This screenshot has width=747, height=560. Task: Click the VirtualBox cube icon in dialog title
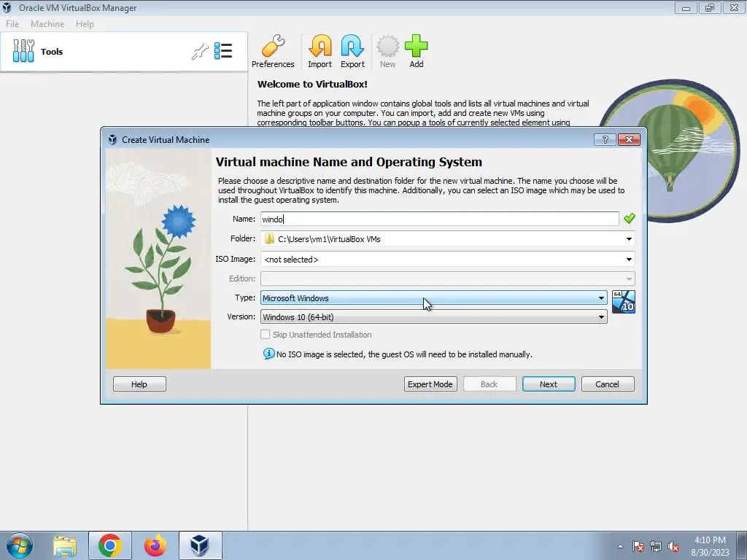click(x=112, y=139)
